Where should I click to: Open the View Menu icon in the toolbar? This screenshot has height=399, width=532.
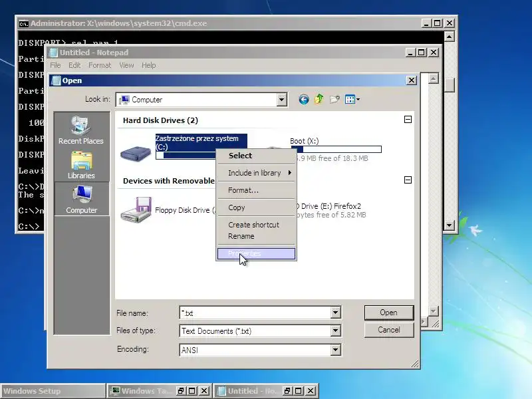pyautogui.click(x=352, y=99)
